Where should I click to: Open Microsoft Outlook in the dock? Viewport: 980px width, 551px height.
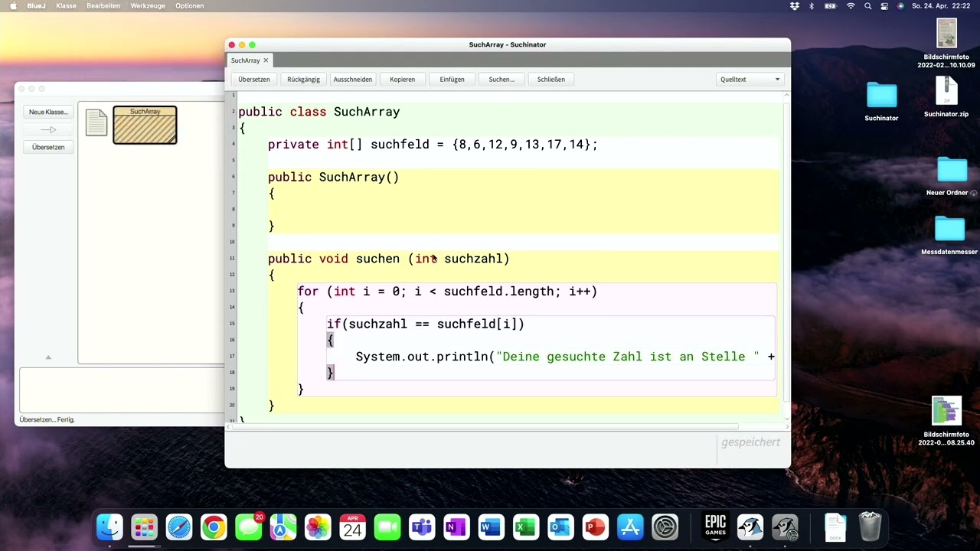pos(560,527)
